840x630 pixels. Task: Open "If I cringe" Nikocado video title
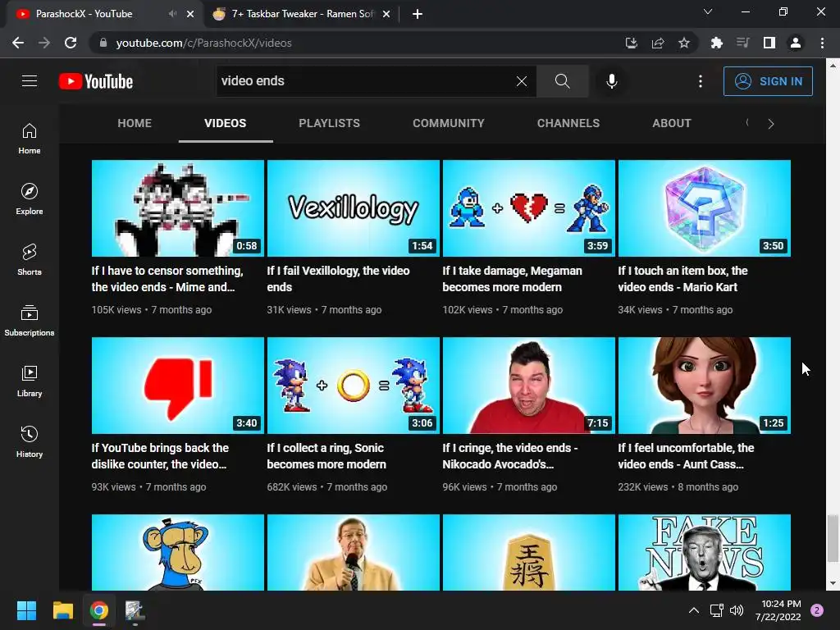pyautogui.click(x=510, y=456)
